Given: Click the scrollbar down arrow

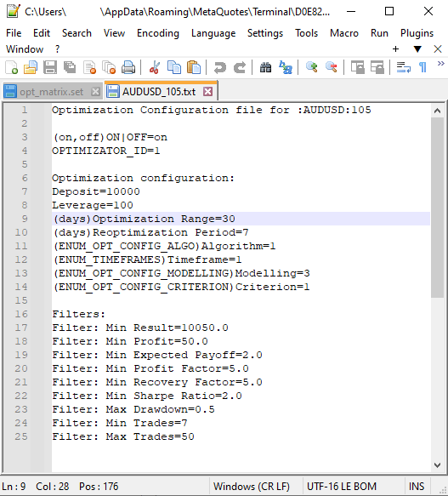Looking at the screenshot, I should (x=437, y=465).
